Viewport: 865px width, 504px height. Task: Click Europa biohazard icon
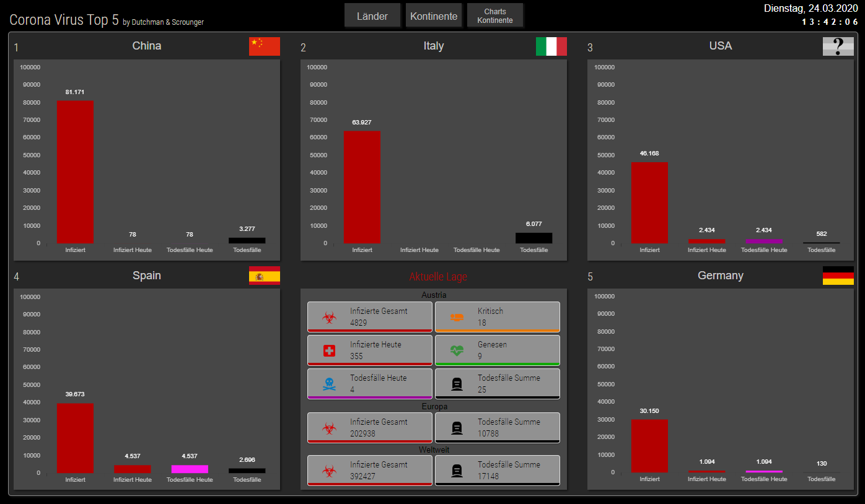[329, 428]
